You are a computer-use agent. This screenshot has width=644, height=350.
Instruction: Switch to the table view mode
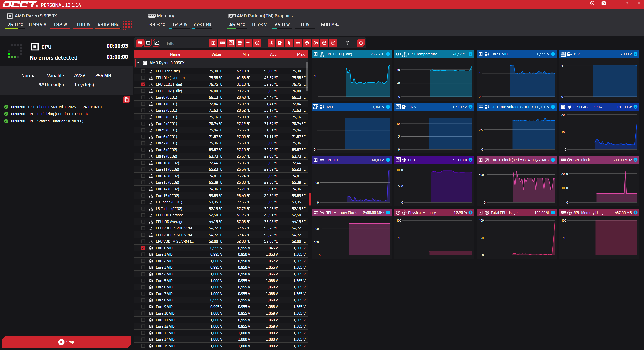[148, 43]
